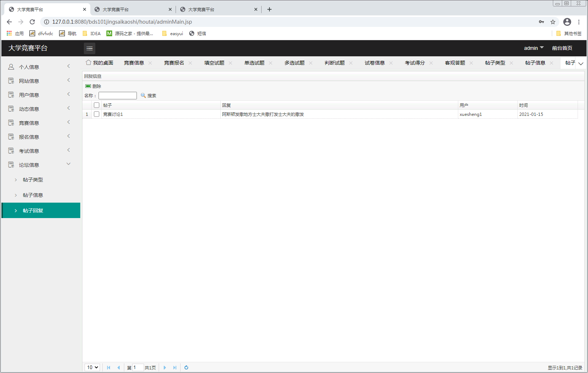
Task: Go to first page pager icon
Action: pos(109,368)
